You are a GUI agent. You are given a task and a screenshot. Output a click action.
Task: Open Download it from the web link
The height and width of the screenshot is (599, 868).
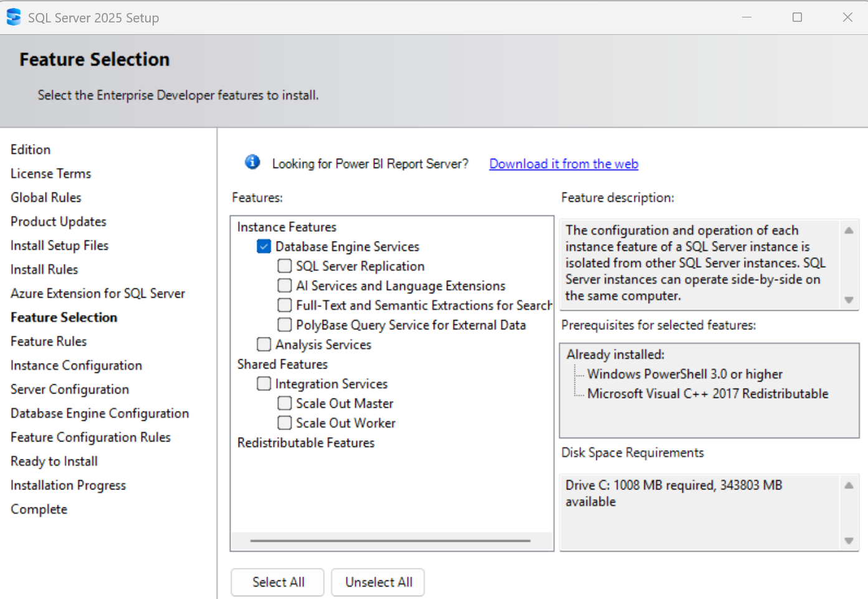coord(563,164)
